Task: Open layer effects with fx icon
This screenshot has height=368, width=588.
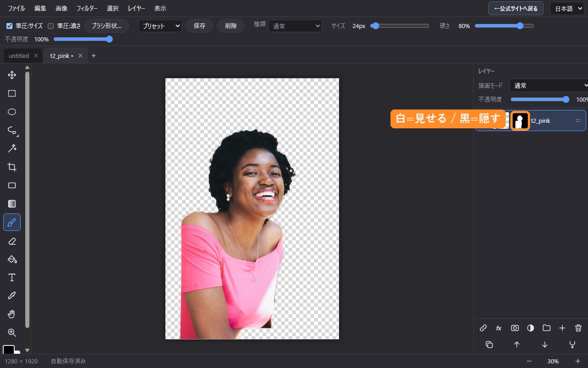Action: [x=499, y=328]
